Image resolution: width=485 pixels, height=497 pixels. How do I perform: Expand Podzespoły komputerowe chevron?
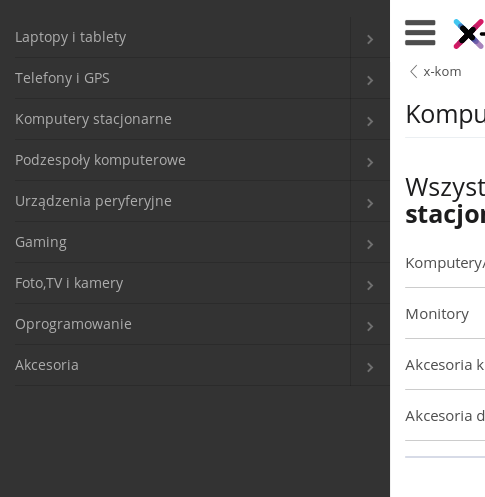[x=370, y=162]
